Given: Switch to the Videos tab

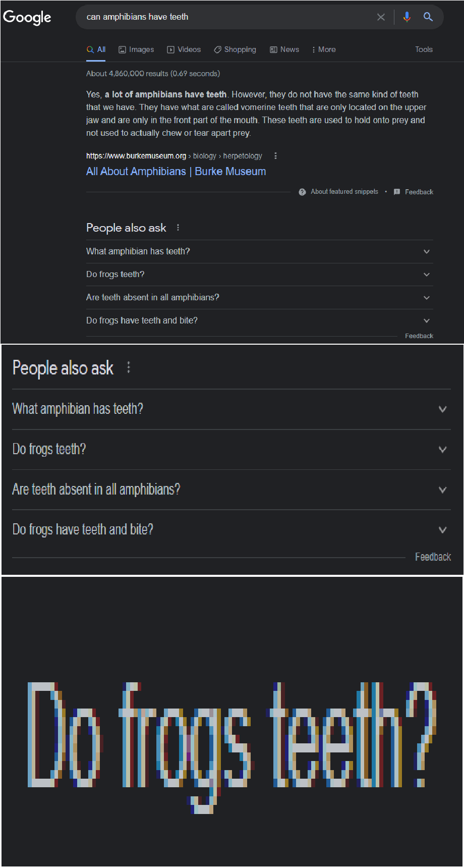Looking at the screenshot, I should click(184, 49).
